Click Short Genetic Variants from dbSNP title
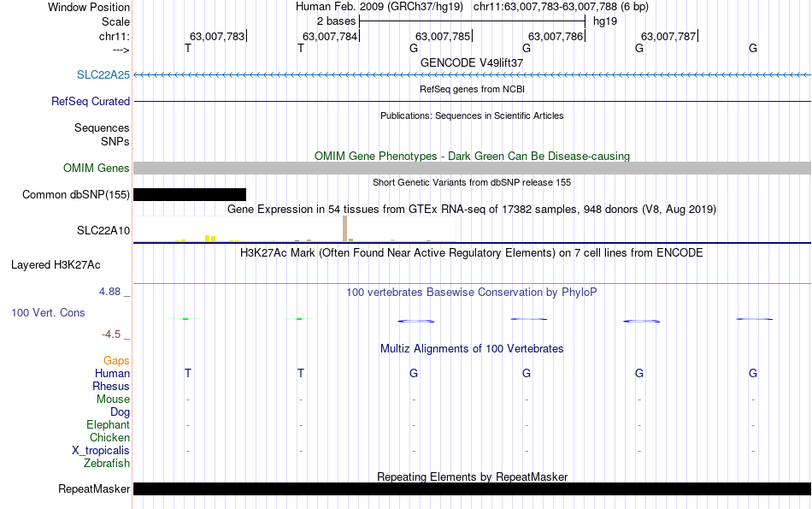This screenshot has width=812, height=509. pos(472,182)
